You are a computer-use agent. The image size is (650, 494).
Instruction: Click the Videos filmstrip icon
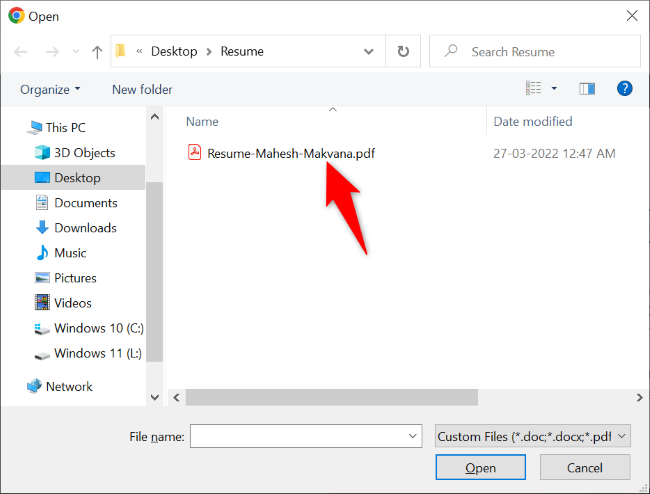pos(42,303)
